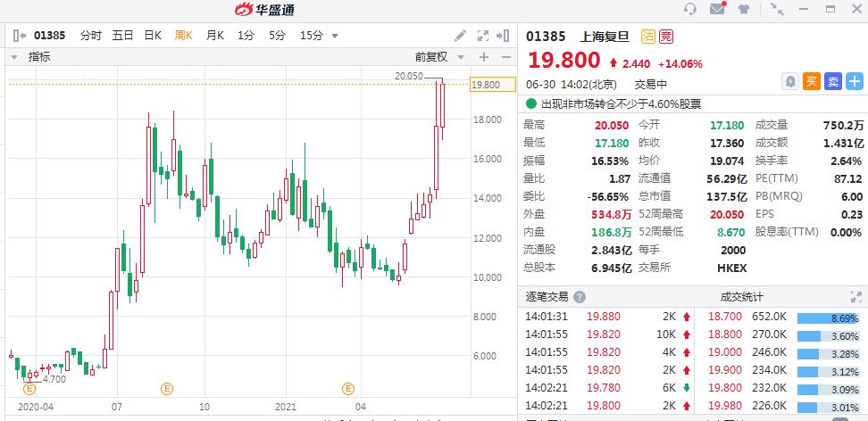Switch to 日K daily candlesticks
868x421 pixels.
pos(153,36)
